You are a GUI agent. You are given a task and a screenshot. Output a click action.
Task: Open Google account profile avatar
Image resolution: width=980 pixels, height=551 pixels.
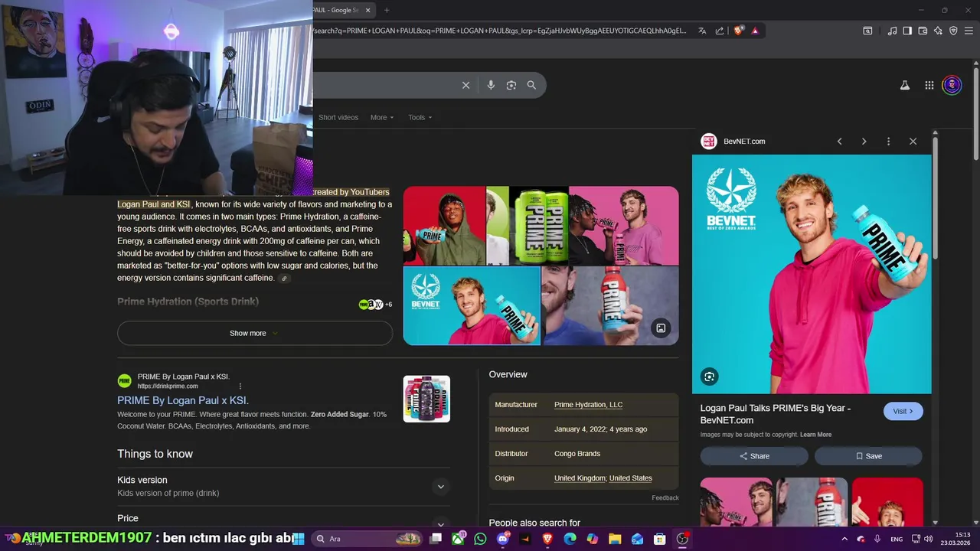[x=952, y=85]
